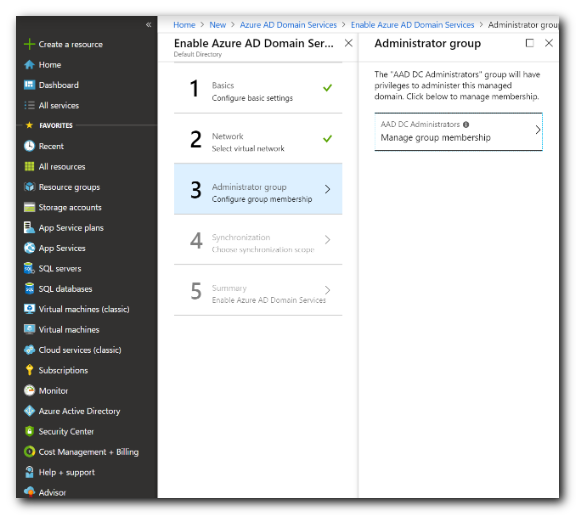Open Resource groups sidebar label
The image size is (576, 515).
tap(69, 187)
